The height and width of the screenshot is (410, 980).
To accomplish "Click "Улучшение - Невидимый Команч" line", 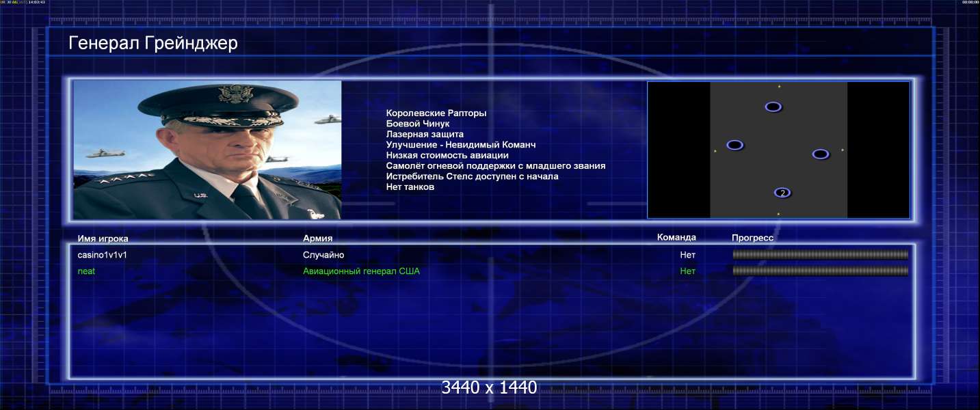I will [460, 145].
